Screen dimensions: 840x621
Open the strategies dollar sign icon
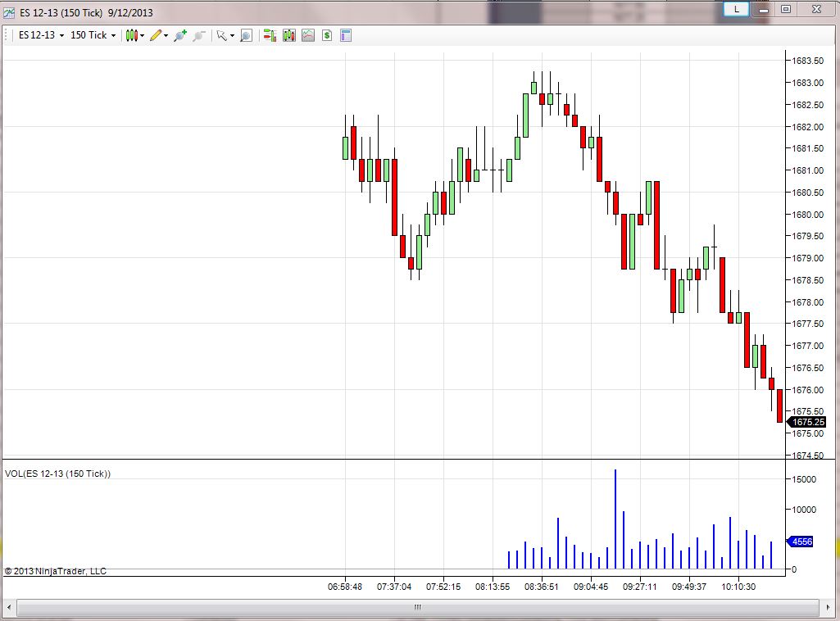click(327, 35)
